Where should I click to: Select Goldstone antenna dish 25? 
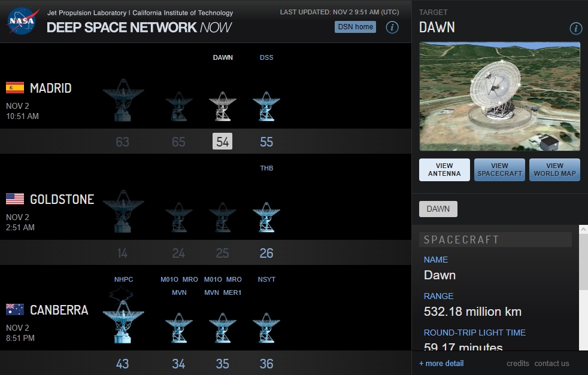[223, 217]
